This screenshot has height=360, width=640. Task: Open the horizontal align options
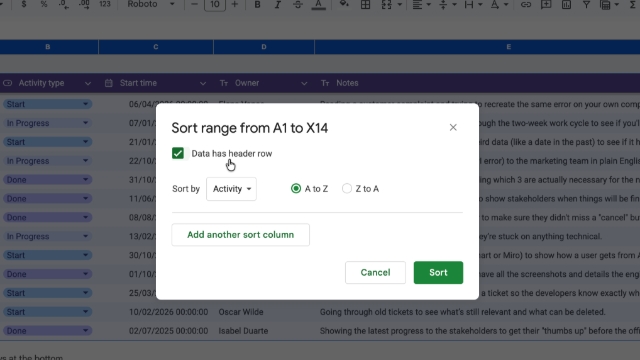point(421,4)
